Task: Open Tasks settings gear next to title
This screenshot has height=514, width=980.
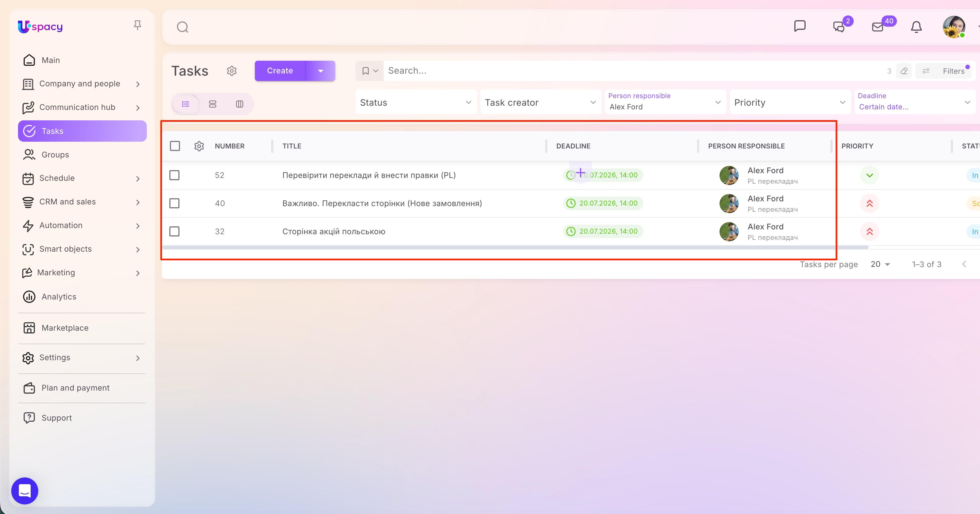Action: [x=232, y=71]
